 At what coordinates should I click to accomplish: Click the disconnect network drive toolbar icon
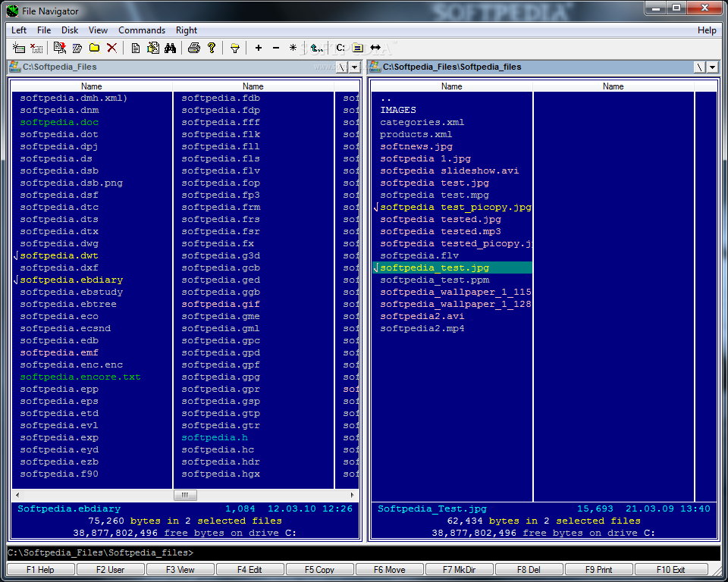coord(36,48)
